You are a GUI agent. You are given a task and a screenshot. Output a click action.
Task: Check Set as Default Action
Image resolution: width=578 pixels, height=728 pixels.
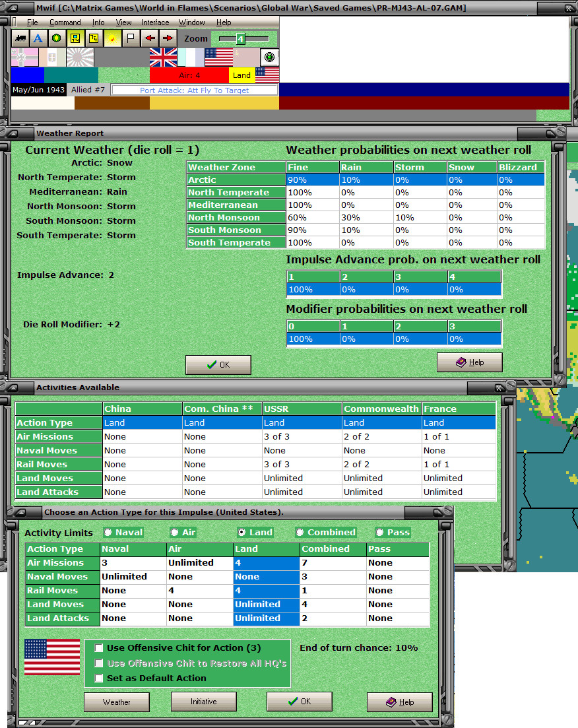(98, 678)
